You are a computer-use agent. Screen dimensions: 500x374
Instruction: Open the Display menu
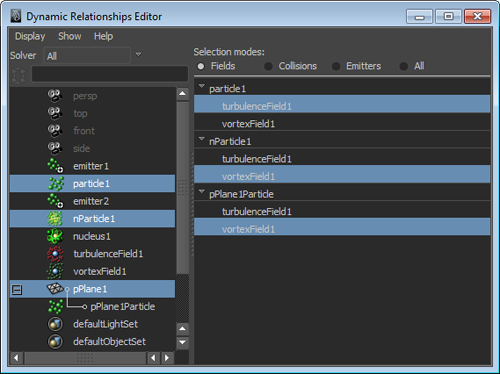tap(30, 36)
